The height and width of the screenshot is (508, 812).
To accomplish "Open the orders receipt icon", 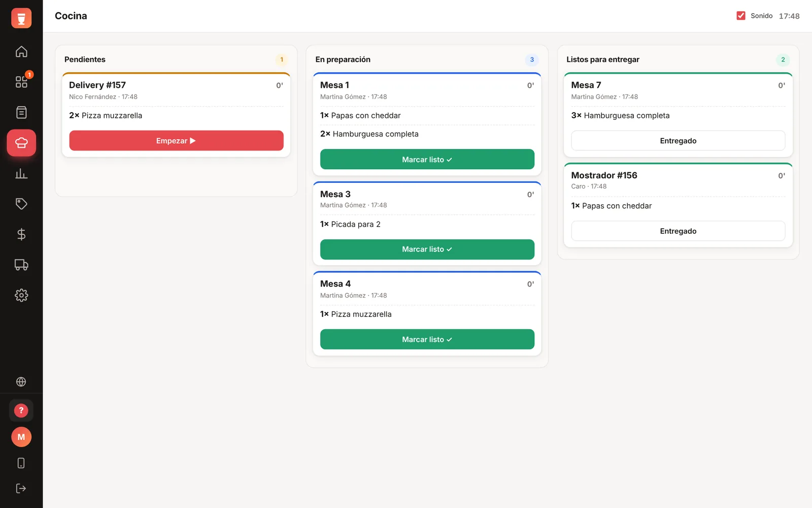I will point(21,112).
